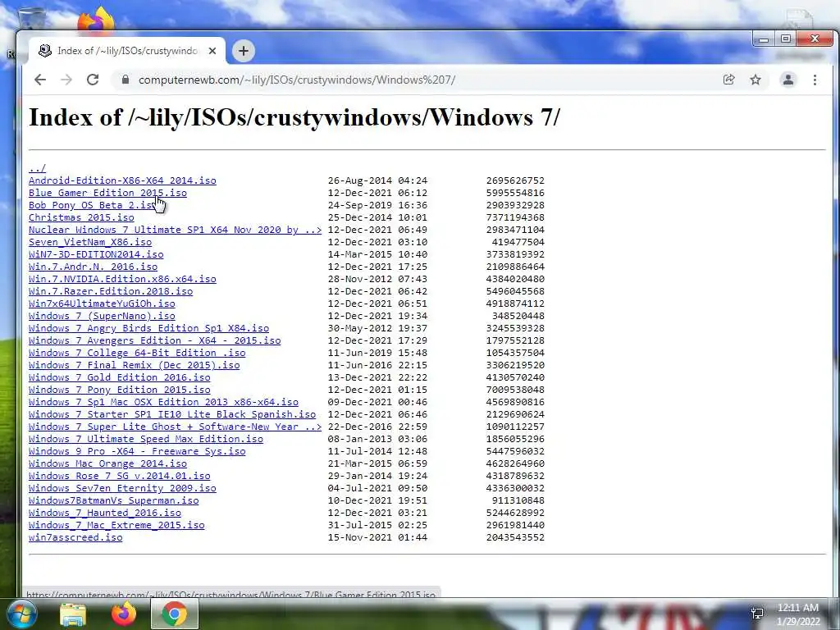840x630 pixels.
Task: Launch Firefox from the taskbar
Action: pos(124,614)
